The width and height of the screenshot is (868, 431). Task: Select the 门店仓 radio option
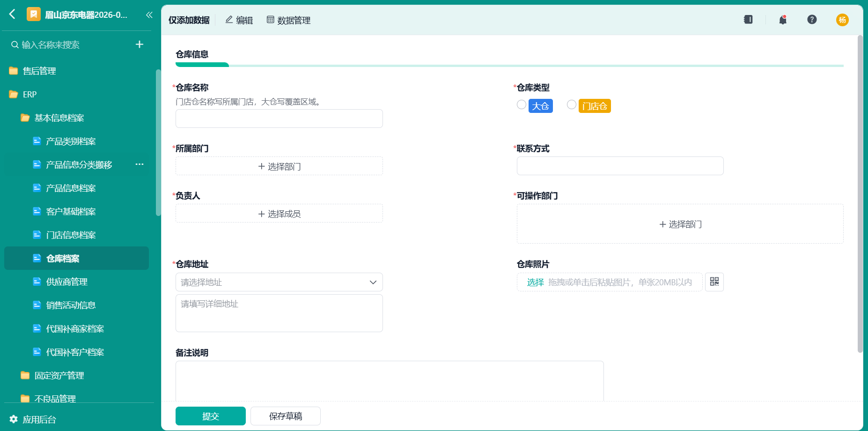[572, 104]
